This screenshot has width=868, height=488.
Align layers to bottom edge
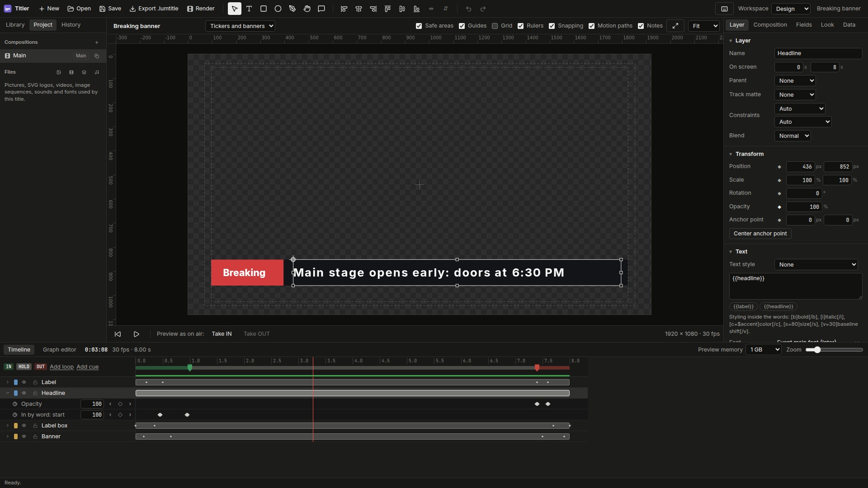(x=416, y=9)
